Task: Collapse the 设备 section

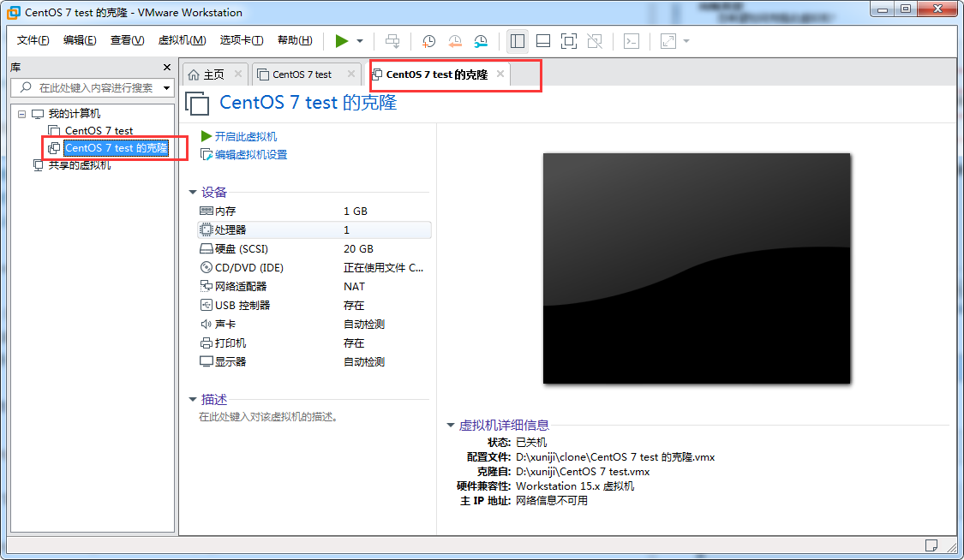Action: (x=193, y=192)
